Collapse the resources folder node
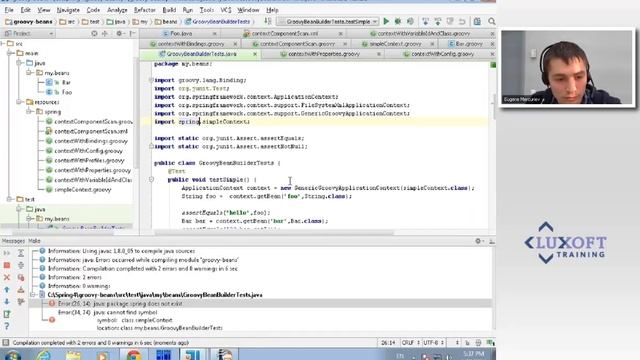The height and width of the screenshot is (360, 640). 19,102
